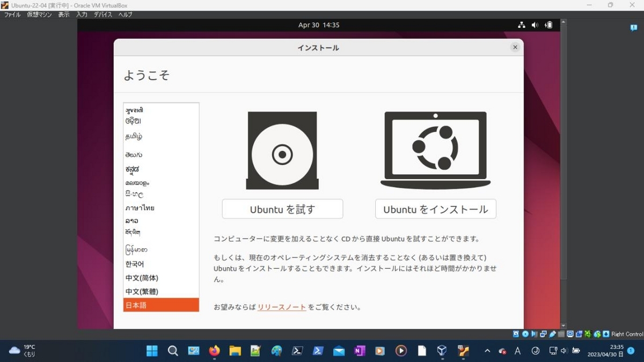
Task: Click the VirtualBox USB devices status icon
Action: click(552, 334)
